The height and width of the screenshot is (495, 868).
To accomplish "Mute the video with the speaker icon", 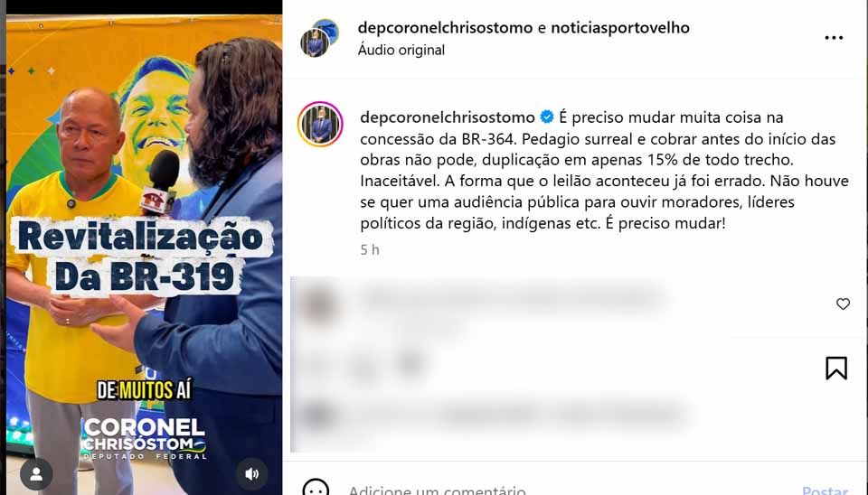I will click(252, 474).
